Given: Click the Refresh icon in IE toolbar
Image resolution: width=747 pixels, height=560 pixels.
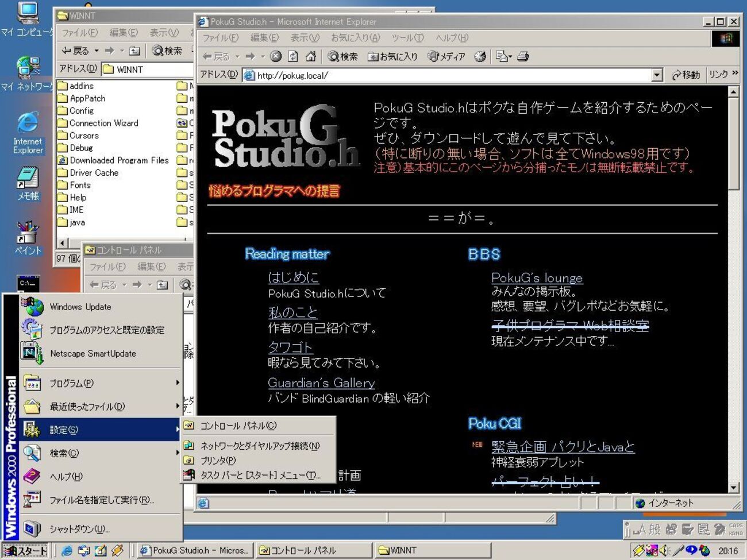Looking at the screenshot, I should click(x=293, y=56).
